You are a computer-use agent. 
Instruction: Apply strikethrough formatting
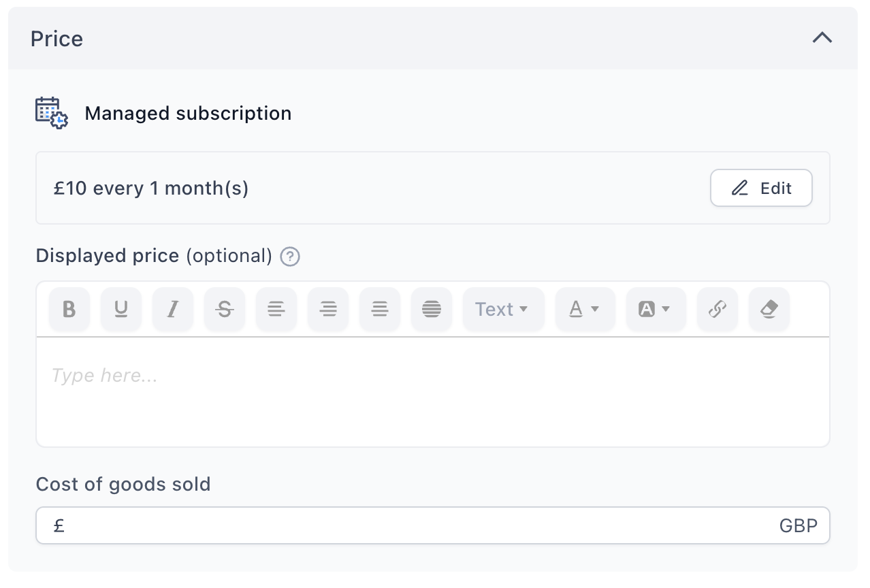[x=225, y=309]
